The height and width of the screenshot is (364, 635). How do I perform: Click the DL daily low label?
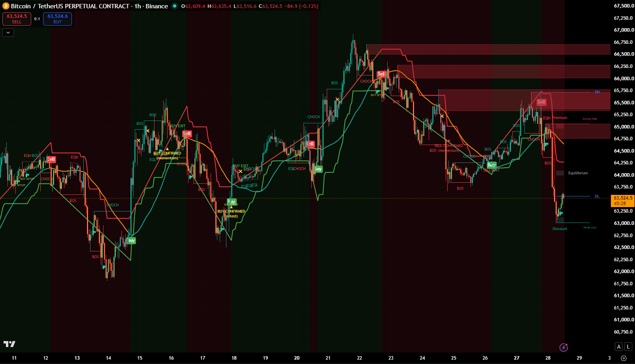point(597,196)
